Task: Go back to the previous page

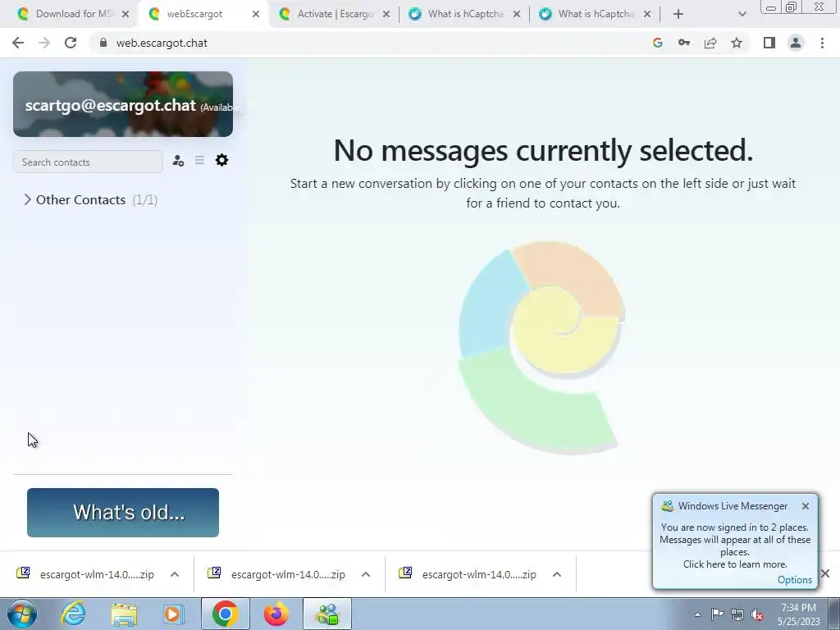Action: pyautogui.click(x=18, y=43)
